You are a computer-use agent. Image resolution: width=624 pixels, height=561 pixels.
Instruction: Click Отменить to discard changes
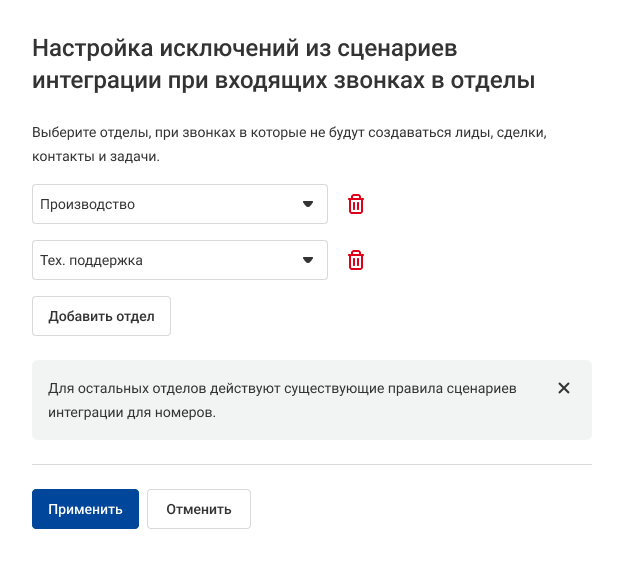pos(198,509)
